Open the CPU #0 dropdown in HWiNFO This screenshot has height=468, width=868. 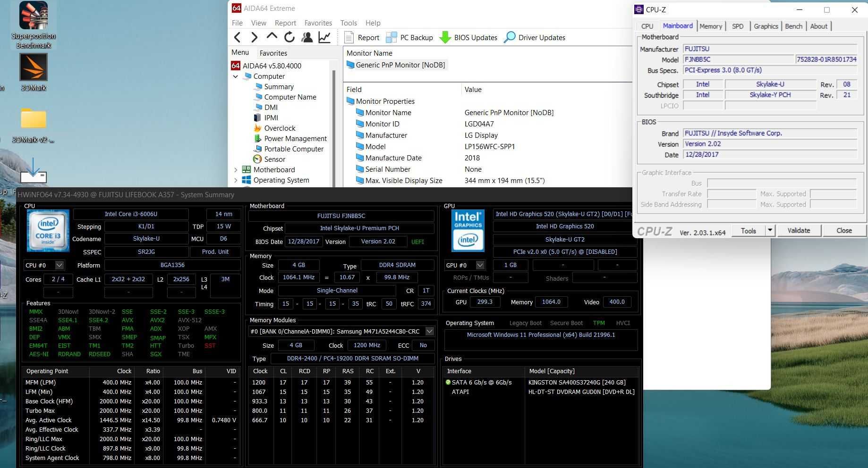[60, 265]
